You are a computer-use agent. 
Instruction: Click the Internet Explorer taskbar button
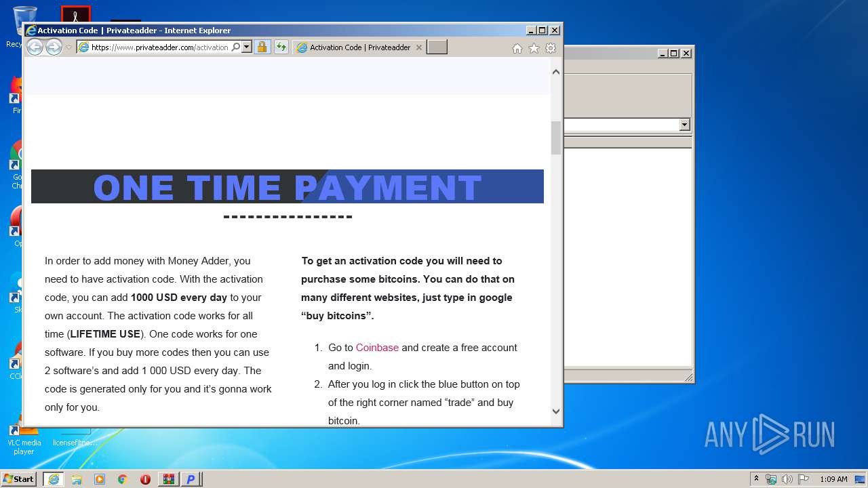pos(54,479)
